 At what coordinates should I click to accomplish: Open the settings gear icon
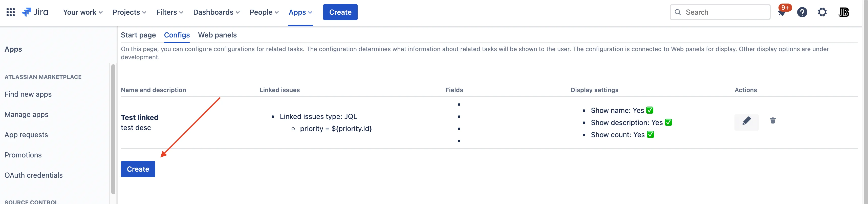822,12
